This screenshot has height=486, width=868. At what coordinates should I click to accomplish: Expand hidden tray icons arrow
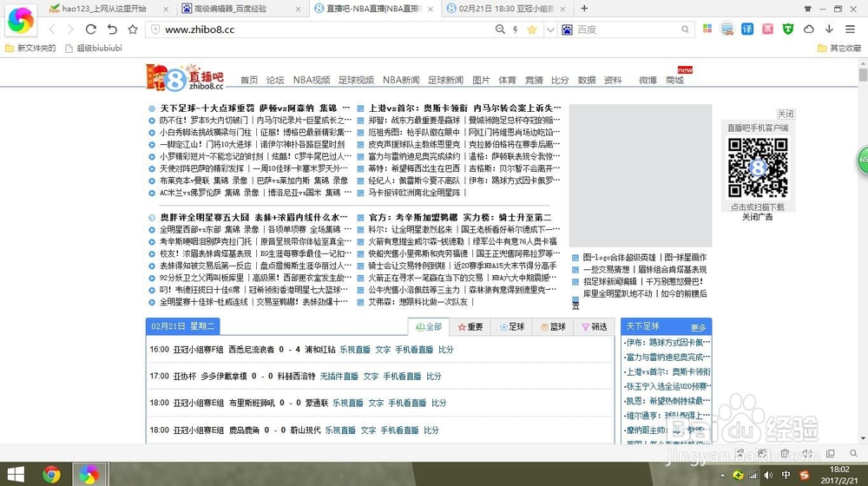(x=722, y=476)
